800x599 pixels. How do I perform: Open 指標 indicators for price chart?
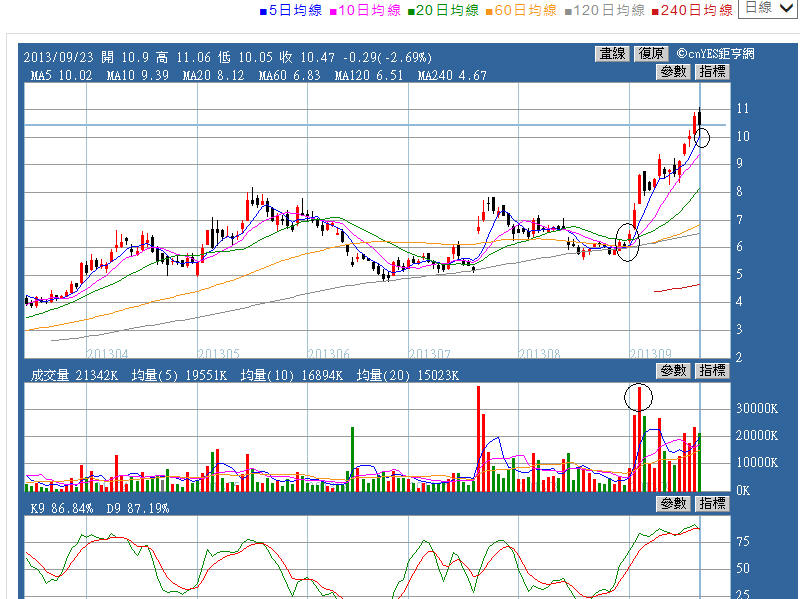click(x=712, y=72)
